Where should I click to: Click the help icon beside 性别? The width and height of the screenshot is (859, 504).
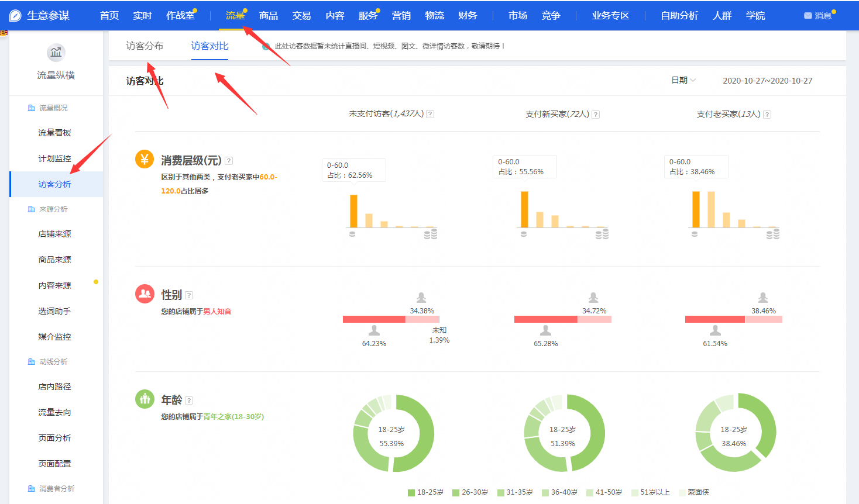[189, 295]
